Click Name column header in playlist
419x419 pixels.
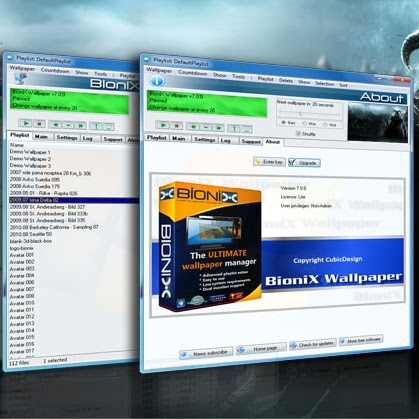(x=17, y=145)
